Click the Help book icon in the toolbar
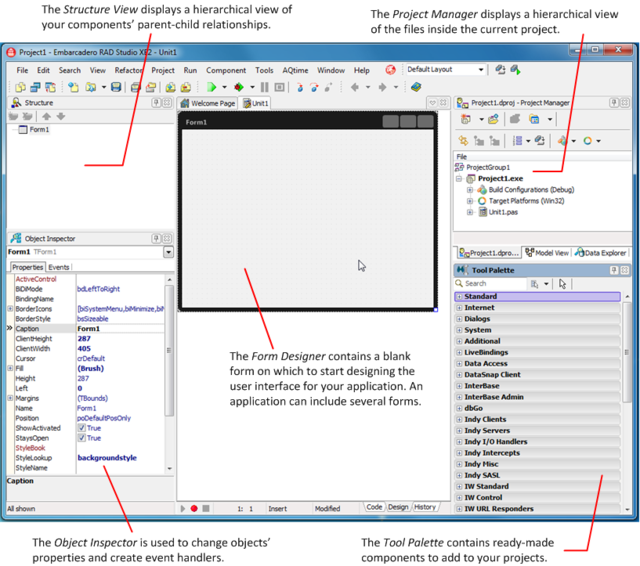Viewport: 640px width, 566px height. tap(416, 87)
